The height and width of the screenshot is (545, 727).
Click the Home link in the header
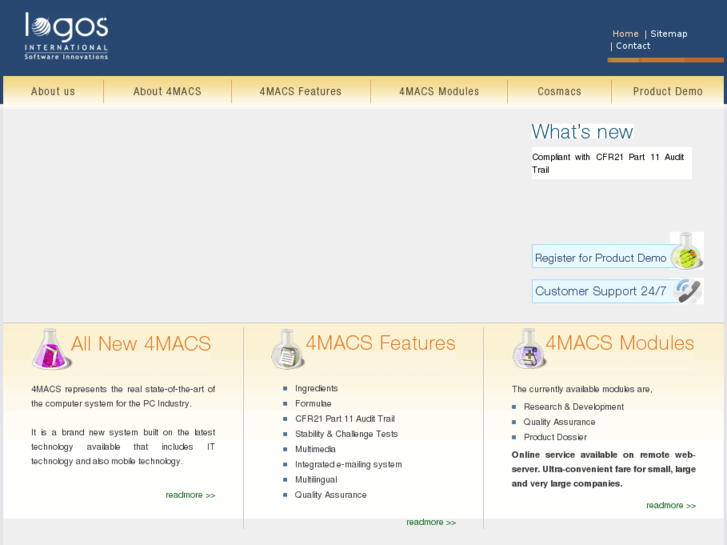(625, 34)
